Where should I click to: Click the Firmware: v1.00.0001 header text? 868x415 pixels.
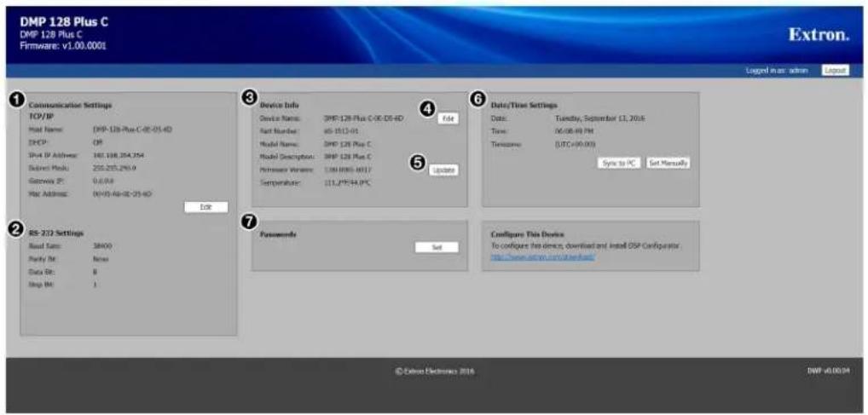click(x=63, y=45)
